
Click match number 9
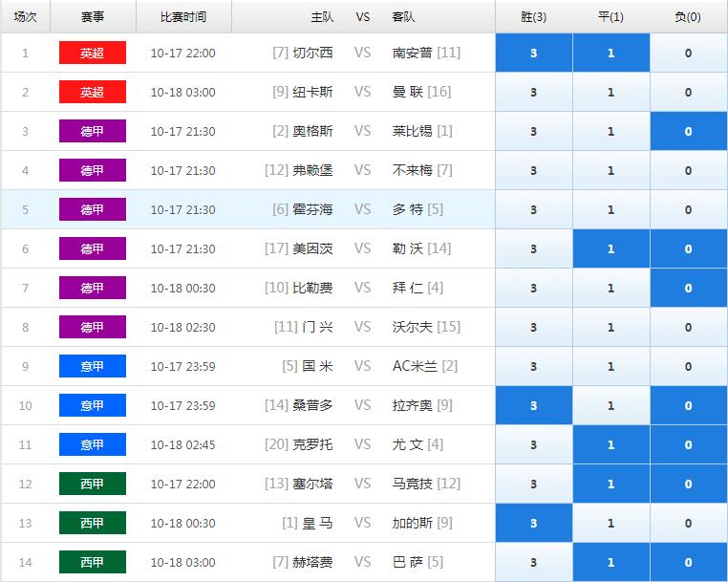pos(25,366)
